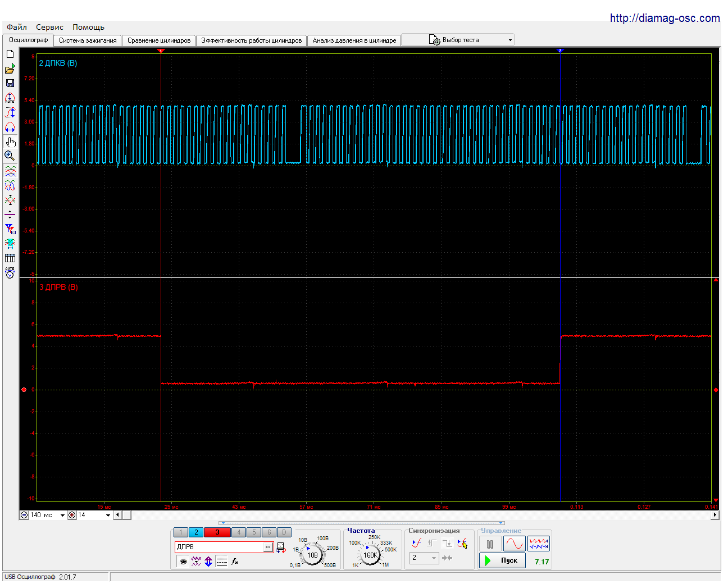Open a saved oscillogram file

(10, 69)
